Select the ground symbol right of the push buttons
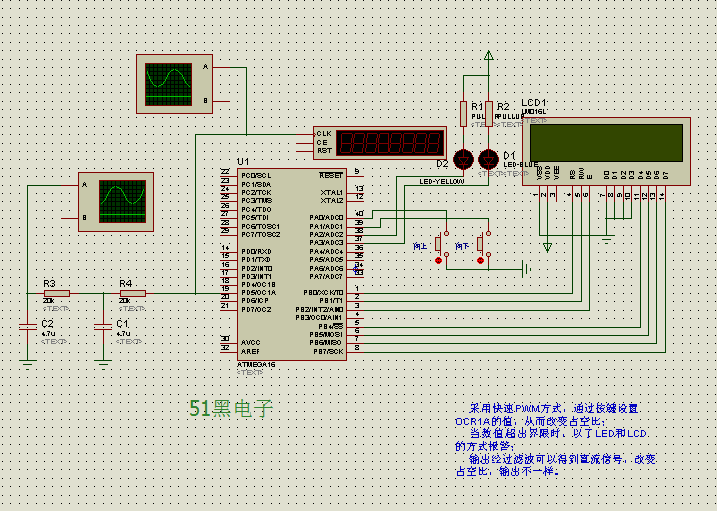The width and height of the screenshot is (717, 511). 526,269
